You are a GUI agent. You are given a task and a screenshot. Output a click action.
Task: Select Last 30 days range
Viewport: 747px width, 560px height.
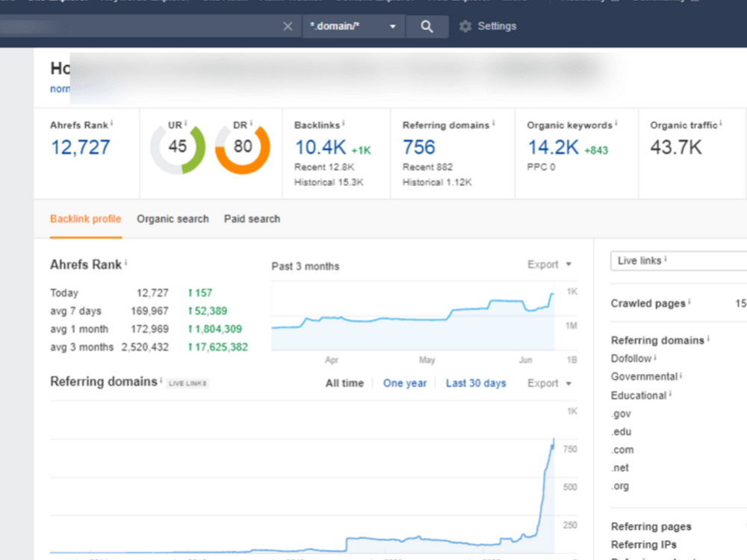476,383
